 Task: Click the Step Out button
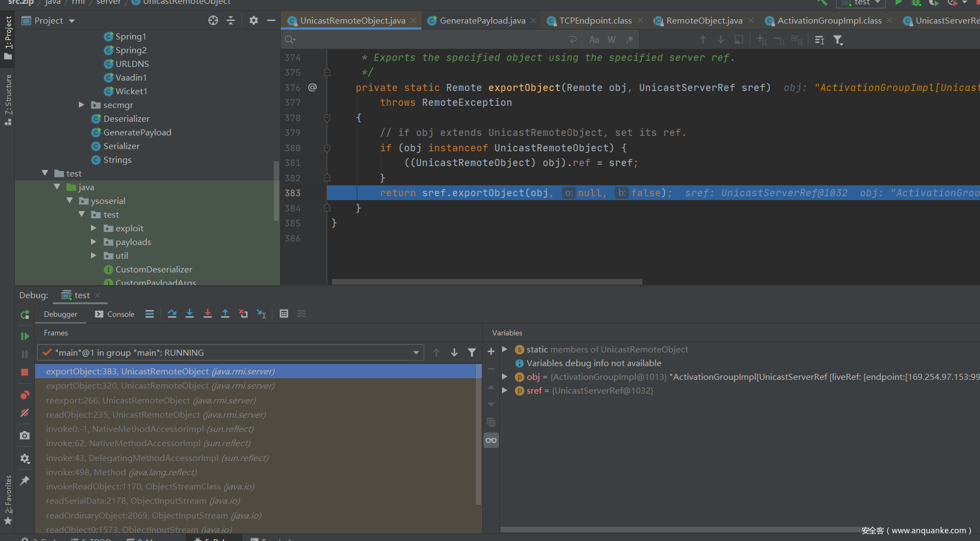(x=225, y=314)
